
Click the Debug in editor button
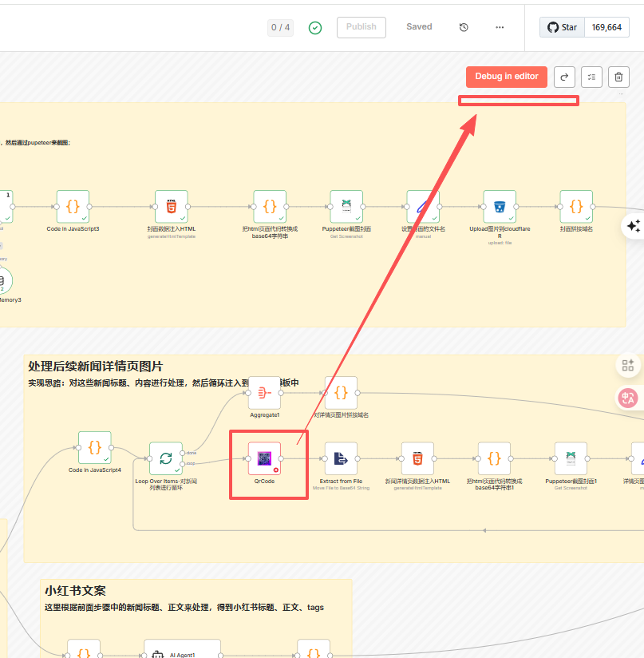point(506,77)
